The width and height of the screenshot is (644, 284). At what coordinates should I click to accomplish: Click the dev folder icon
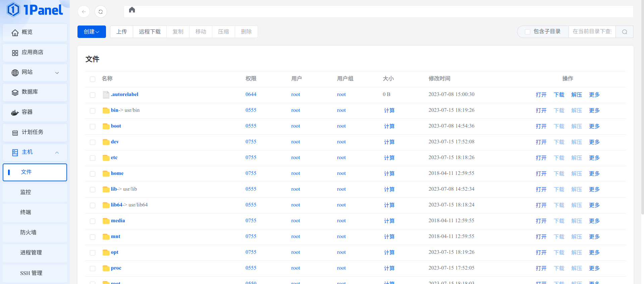(106, 142)
